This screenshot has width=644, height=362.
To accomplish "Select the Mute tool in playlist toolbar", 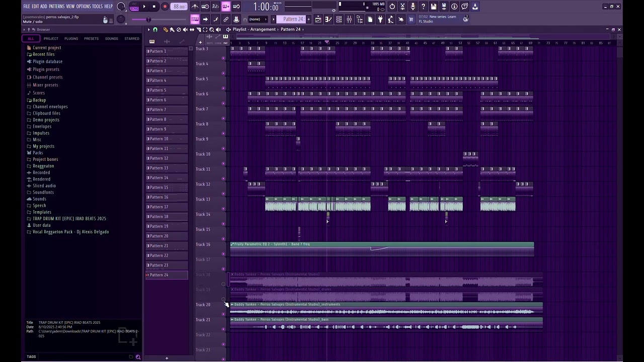I will tap(185, 30).
